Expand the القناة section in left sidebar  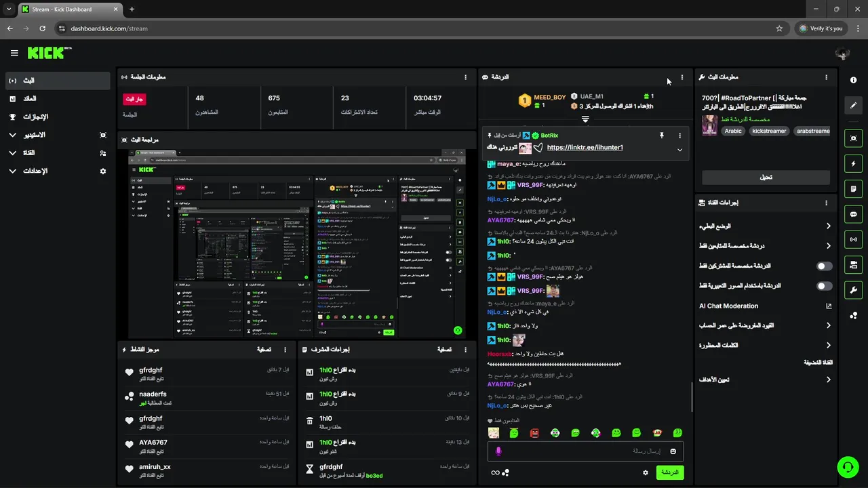click(x=13, y=153)
